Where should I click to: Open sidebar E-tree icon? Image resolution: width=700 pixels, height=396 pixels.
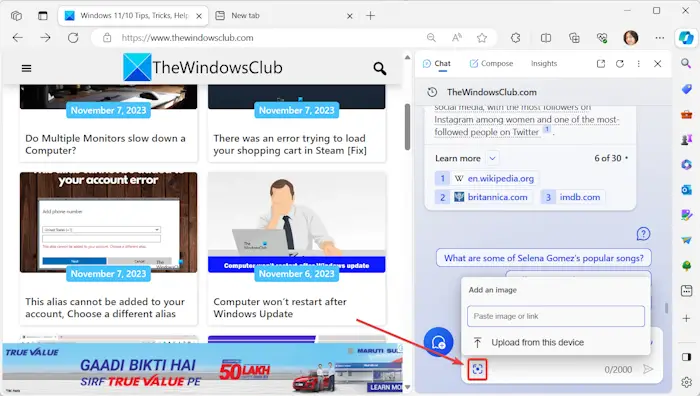[686, 266]
